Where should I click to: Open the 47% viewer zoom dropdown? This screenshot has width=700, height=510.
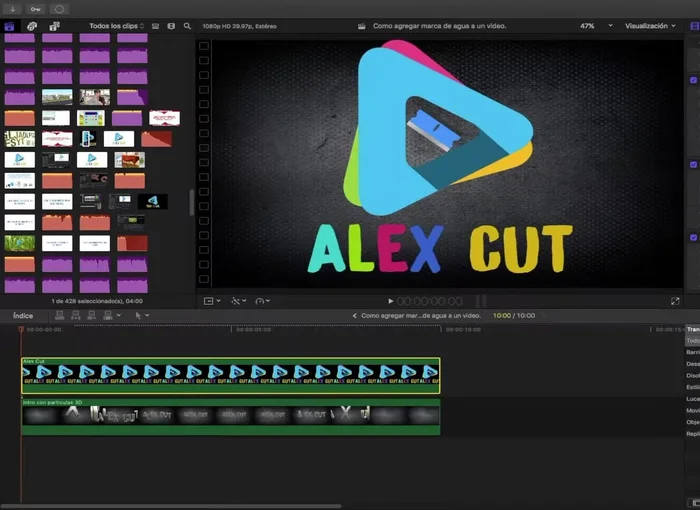pos(596,26)
